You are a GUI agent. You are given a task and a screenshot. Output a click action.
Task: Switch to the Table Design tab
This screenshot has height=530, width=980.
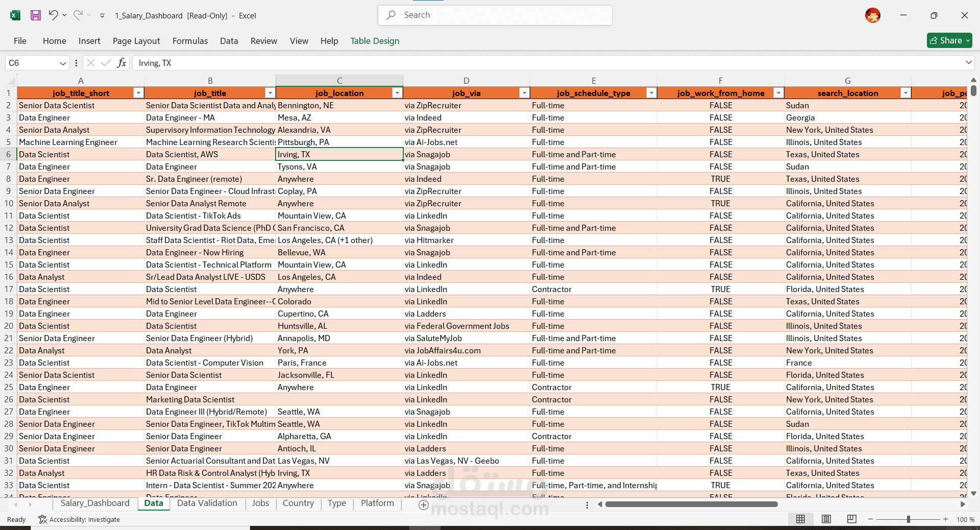(375, 41)
